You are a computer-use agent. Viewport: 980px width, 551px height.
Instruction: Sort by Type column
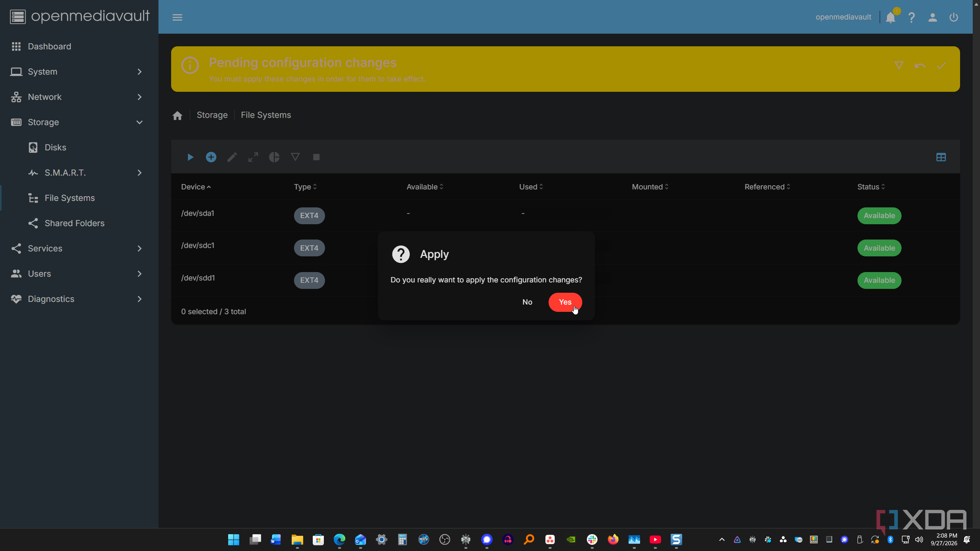305,187
